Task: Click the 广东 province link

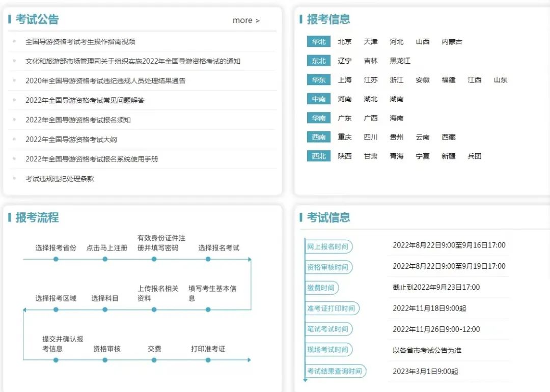Action: (x=345, y=118)
